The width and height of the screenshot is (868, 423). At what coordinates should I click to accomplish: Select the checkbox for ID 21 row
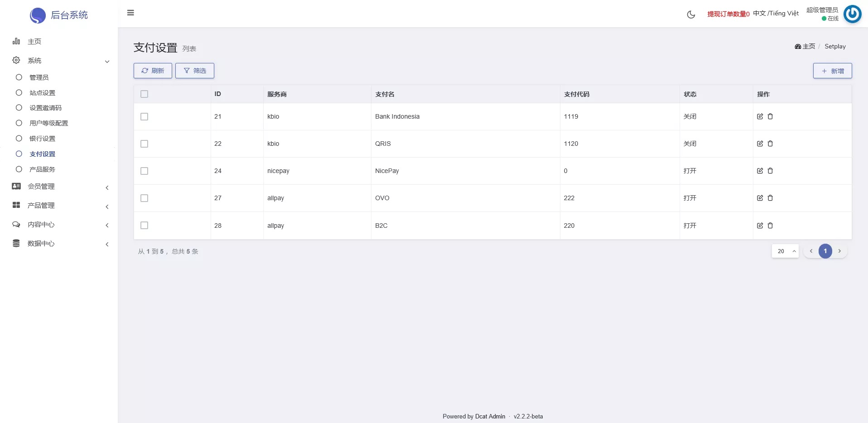coord(144,116)
